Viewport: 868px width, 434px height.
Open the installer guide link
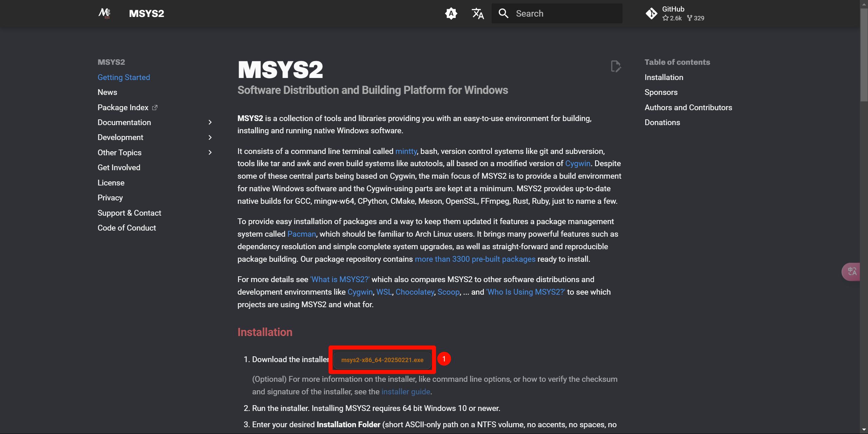point(406,392)
